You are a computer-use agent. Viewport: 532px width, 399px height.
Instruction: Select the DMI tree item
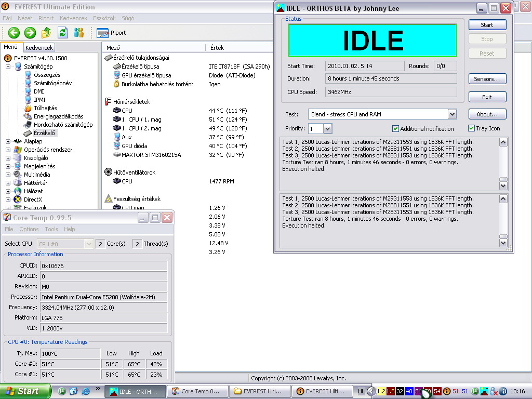pos(38,91)
